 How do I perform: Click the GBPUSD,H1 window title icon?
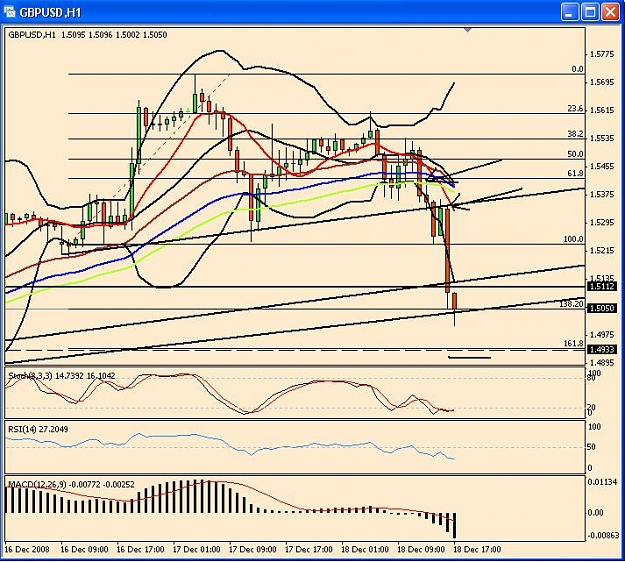(9, 12)
